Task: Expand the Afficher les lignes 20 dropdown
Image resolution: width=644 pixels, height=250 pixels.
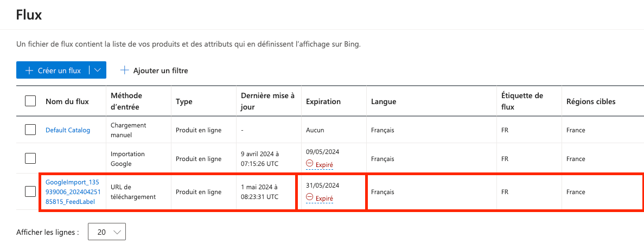Action: (x=107, y=232)
